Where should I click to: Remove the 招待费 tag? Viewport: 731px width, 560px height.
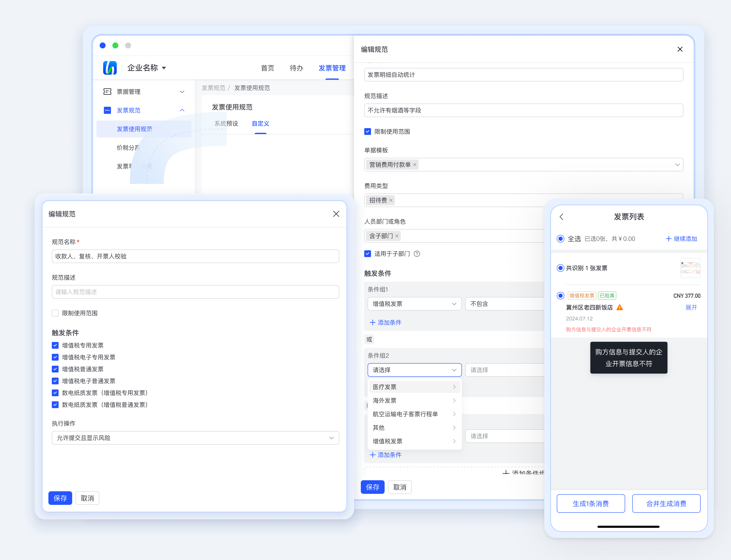tap(391, 200)
